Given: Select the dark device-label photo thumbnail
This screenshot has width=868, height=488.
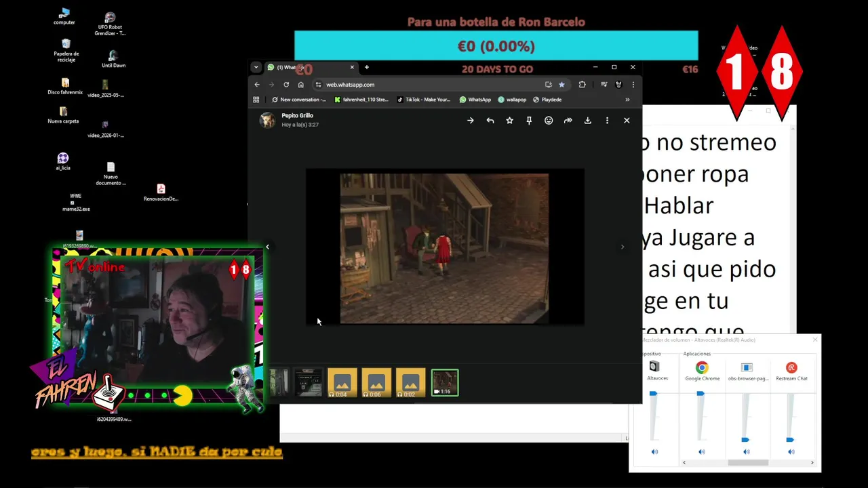Looking at the screenshot, I should (309, 383).
